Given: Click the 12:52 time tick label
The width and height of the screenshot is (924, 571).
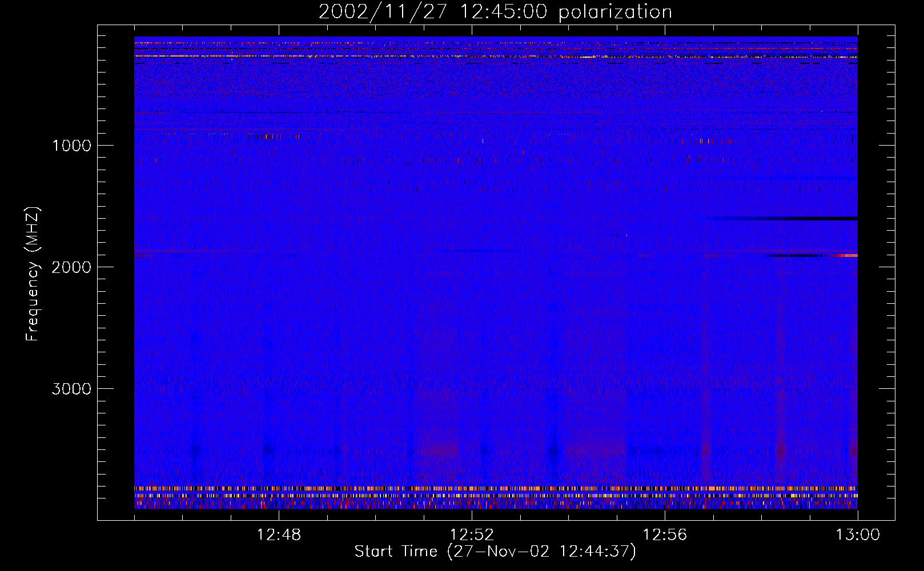Looking at the screenshot, I should (x=472, y=535).
